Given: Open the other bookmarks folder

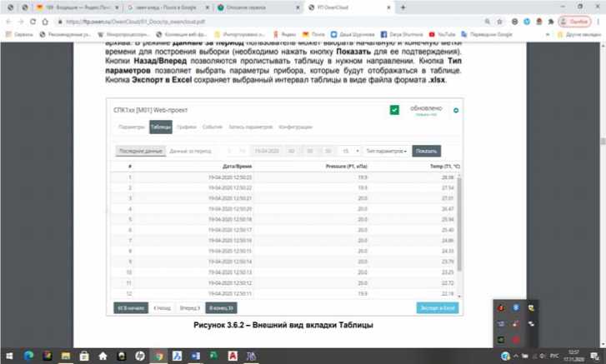Looking at the screenshot, I should coord(579,34).
